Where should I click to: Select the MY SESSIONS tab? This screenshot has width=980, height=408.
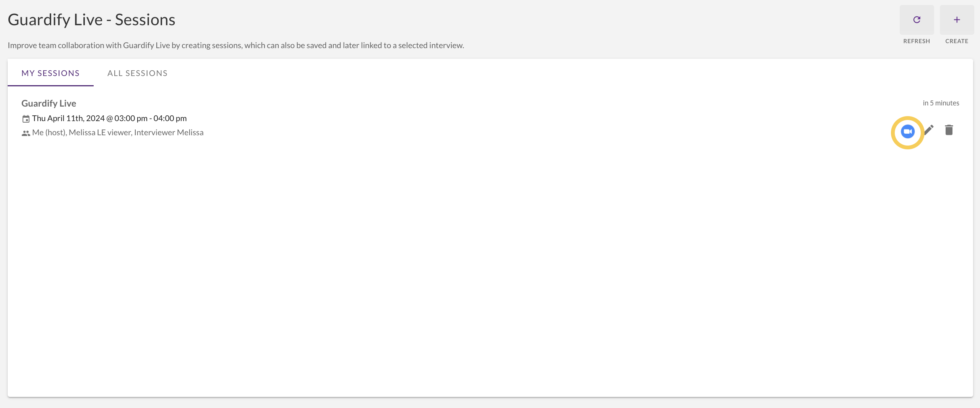(x=50, y=73)
